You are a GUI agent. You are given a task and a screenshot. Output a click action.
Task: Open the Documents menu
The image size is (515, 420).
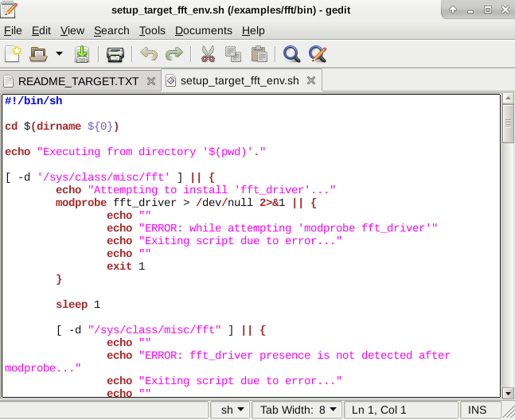[204, 30]
